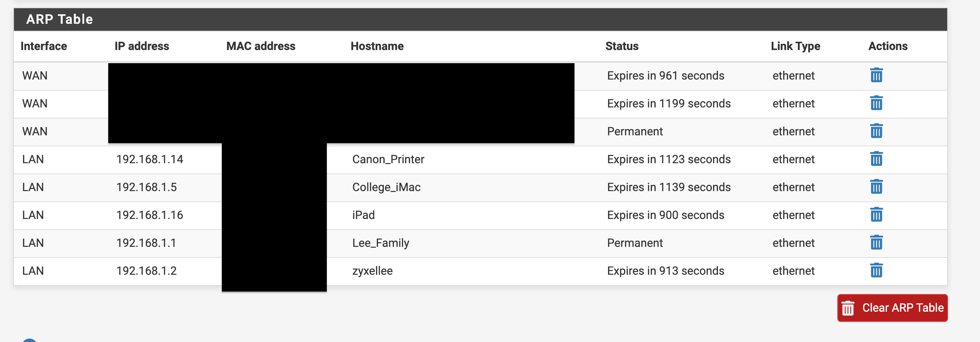Click the IP address column header

pyautogui.click(x=142, y=46)
